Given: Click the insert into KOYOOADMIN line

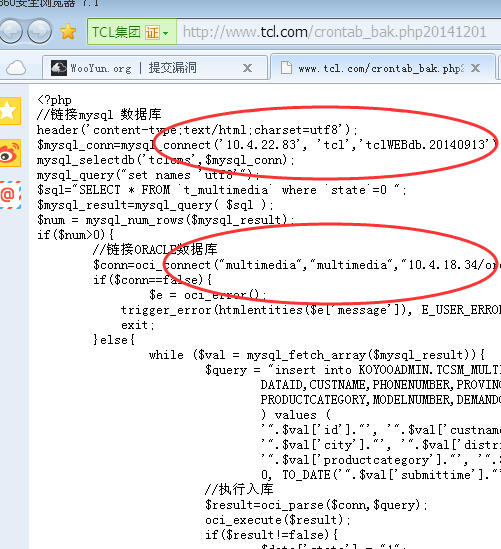Looking at the screenshot, I should (353, 370).
